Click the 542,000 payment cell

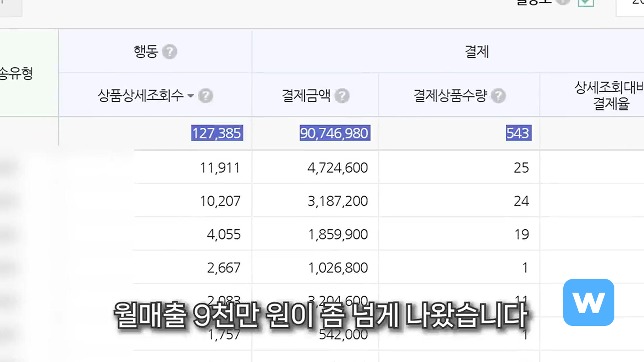click(x=343, y=334)
